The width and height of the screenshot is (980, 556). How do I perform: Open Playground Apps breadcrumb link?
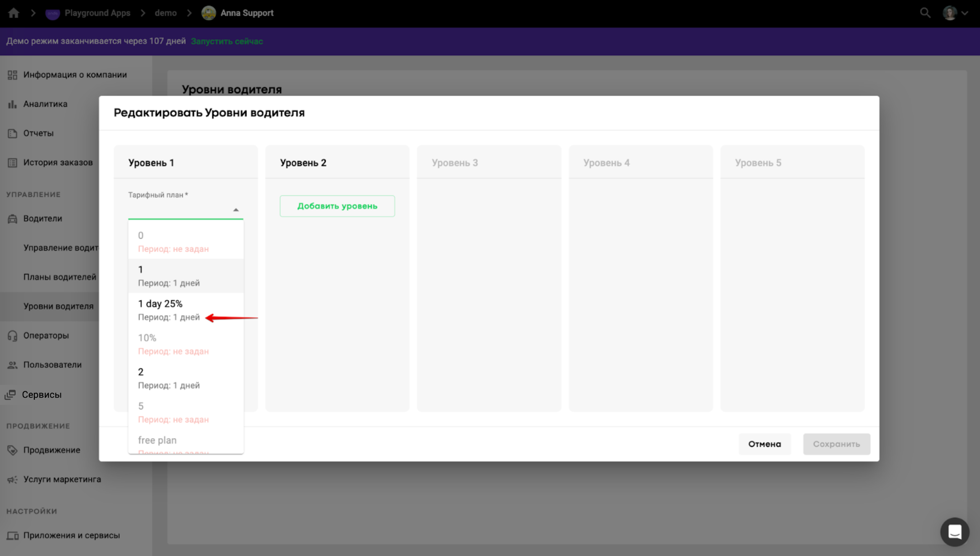[97, 13]
